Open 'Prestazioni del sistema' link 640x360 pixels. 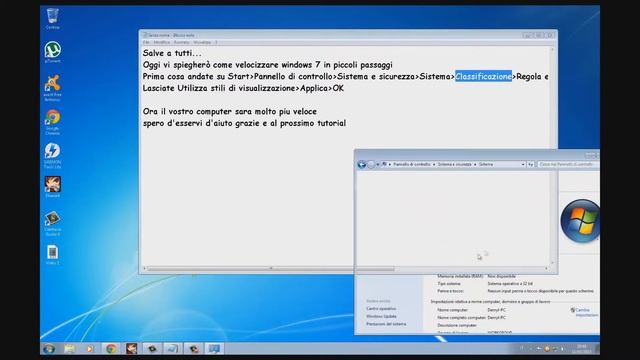(386, 324)
